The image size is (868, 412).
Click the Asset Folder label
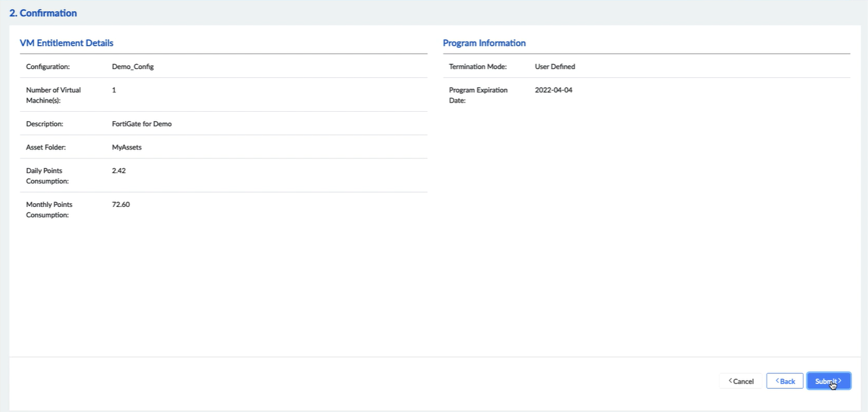pyautogui.click(x=46, y=148)
